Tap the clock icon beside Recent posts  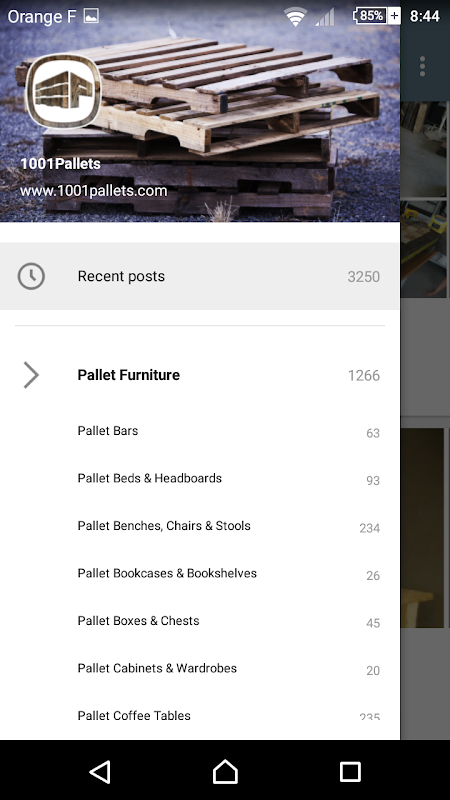tap(31, 276)
